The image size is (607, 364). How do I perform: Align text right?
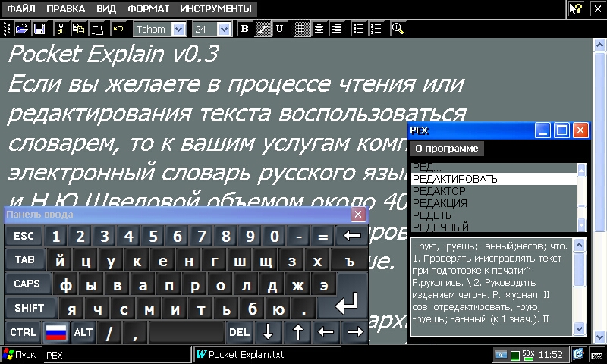pos(336,29)
